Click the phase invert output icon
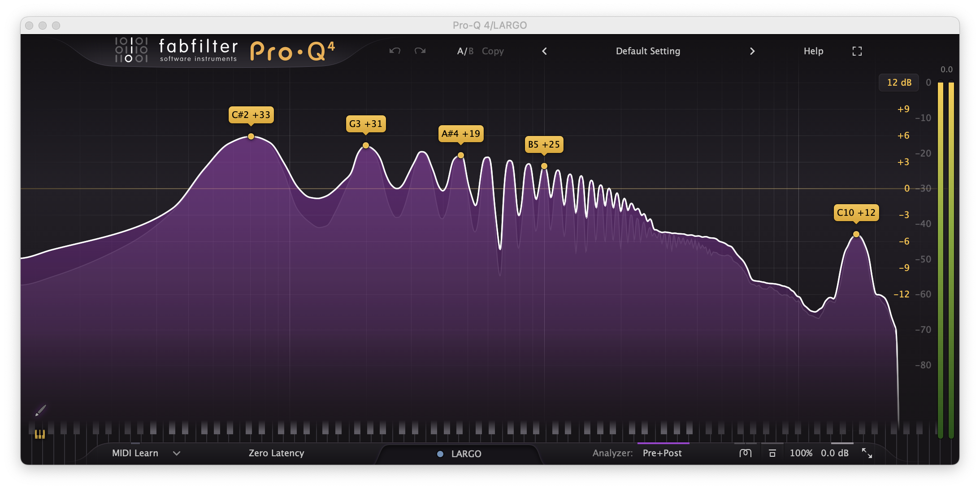 (745, 453)
